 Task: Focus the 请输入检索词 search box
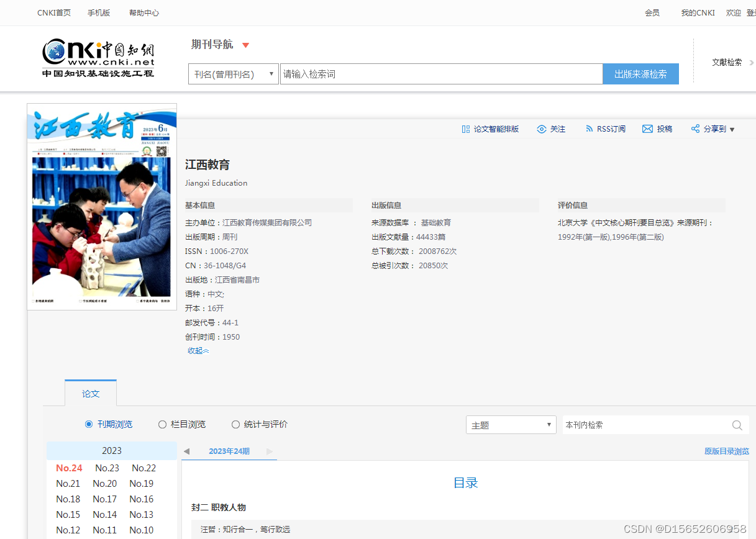pyautogui.click(x=441, y=74)
